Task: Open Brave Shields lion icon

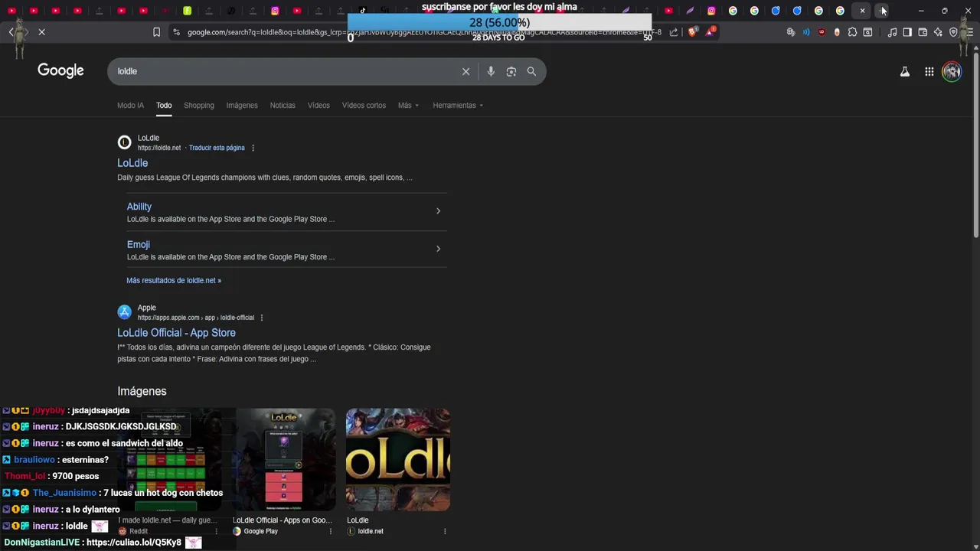Action: [x=693, y=32]
